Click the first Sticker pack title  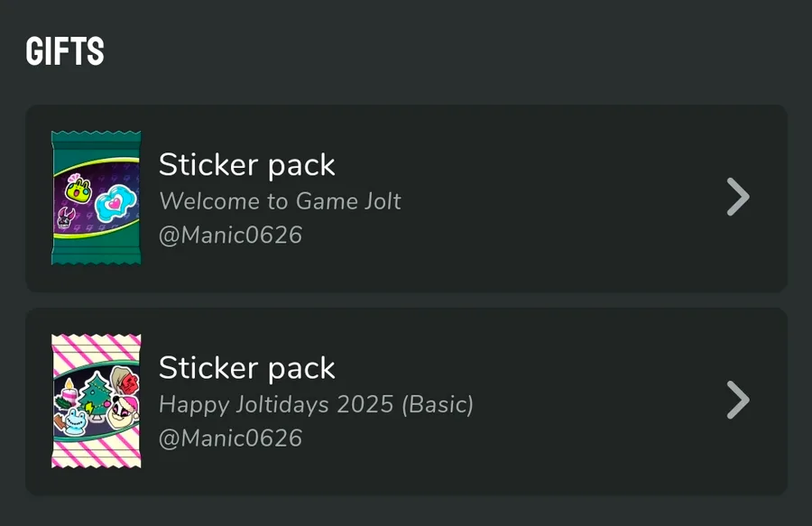246,164
